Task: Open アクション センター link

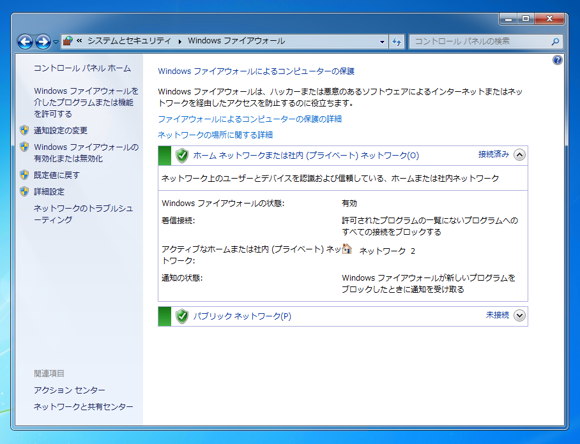Action: click(x=69, y=390)
